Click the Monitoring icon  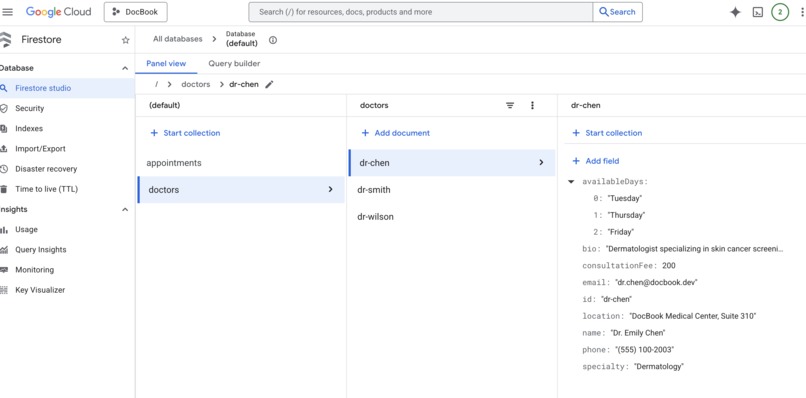(4, 269)
